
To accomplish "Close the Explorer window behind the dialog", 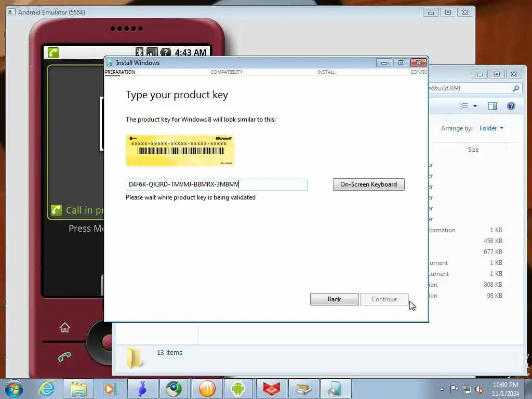I will pos(514,74).
